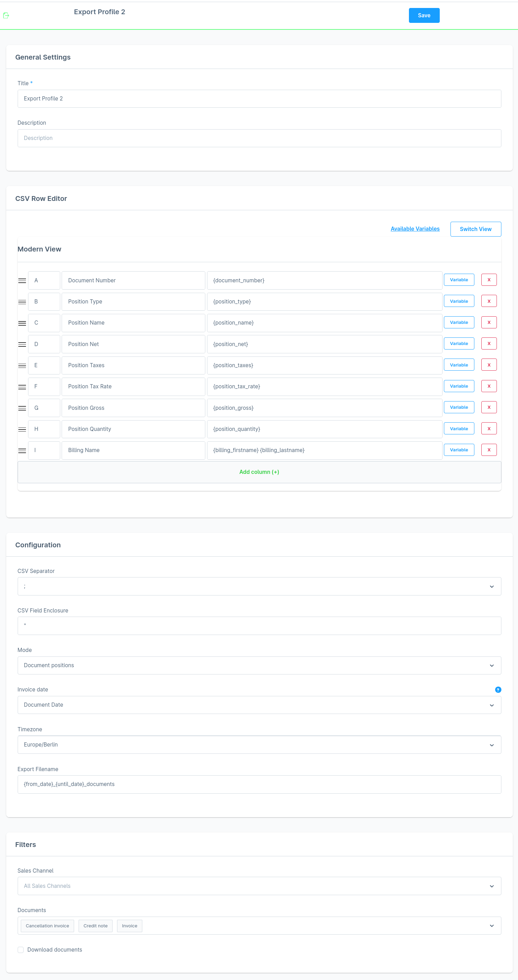Grab the drag handle of Position Tax Rate row
The image size is (518, 980).
22,387
